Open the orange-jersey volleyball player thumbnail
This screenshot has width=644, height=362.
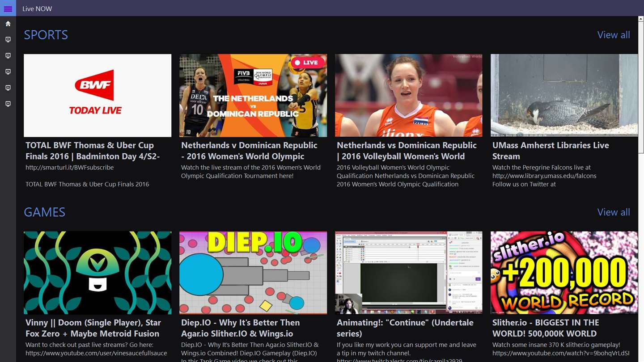pyautogui.click(x=409, y=96)
